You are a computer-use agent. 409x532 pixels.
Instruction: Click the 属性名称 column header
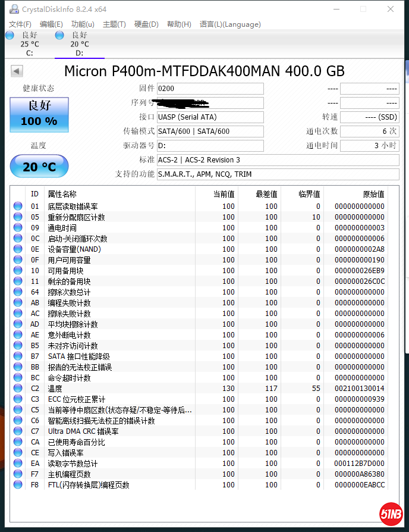coord(62,194)
